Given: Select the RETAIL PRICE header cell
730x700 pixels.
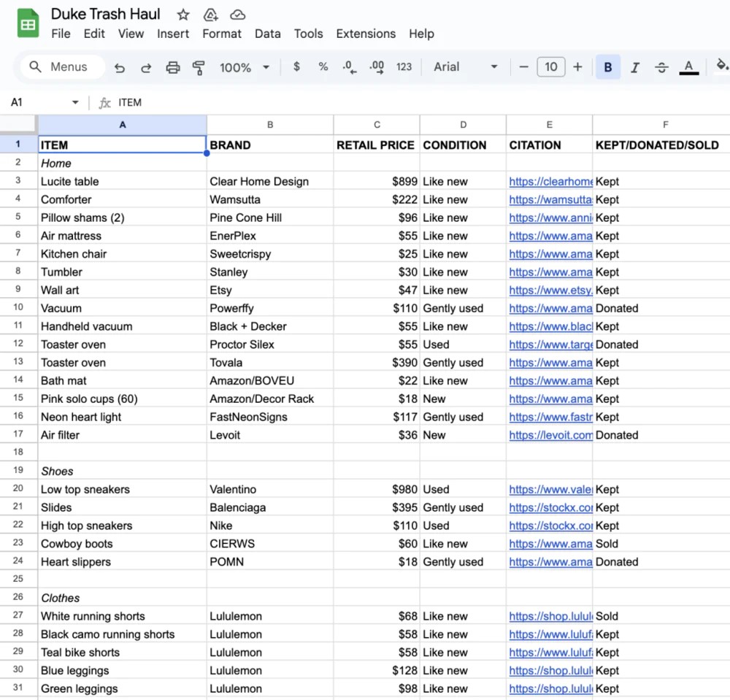Looking at the screenshot, I should point(377,145).
